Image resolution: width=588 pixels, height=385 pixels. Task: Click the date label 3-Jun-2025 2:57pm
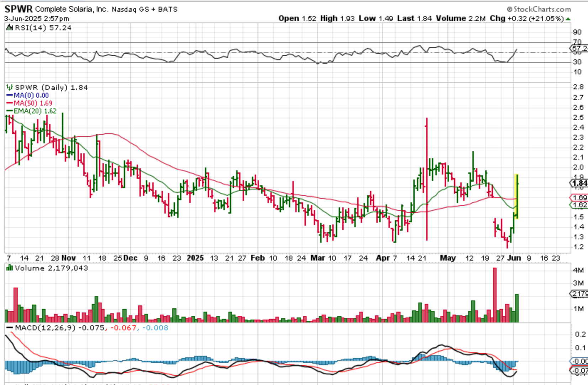pyautogui.click(x=37, y=18)
